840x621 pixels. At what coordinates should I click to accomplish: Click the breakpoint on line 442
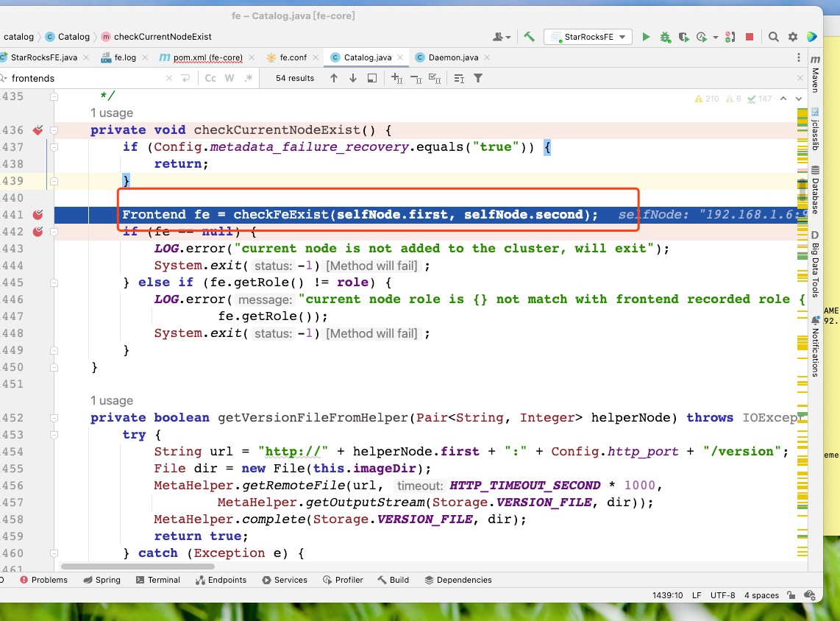tap(38, 232)
